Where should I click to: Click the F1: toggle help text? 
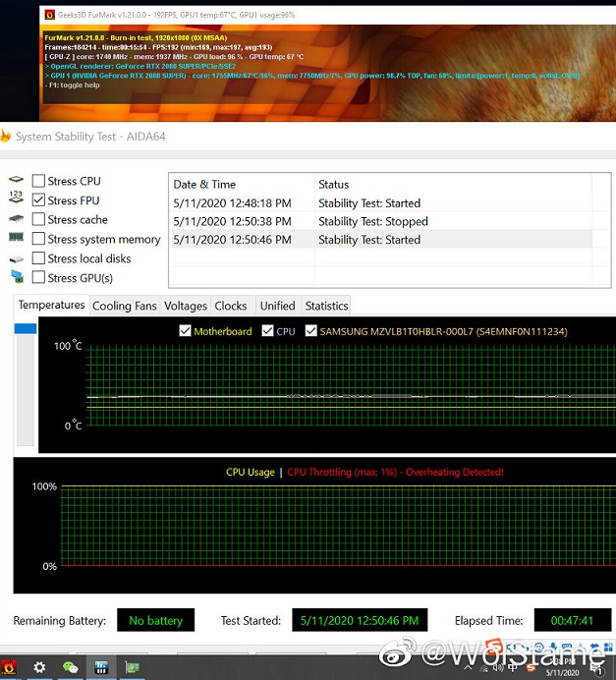[73, 85]
